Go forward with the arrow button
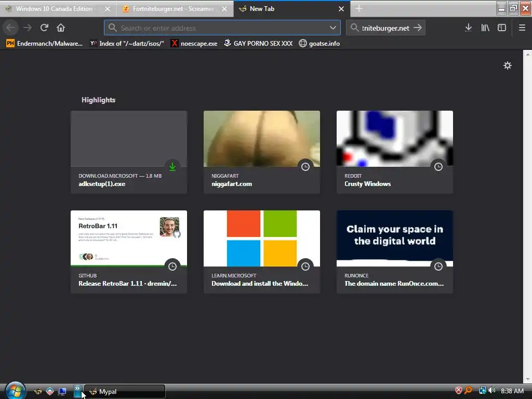Viewport: 532px width, 399px height. (28, 28)
